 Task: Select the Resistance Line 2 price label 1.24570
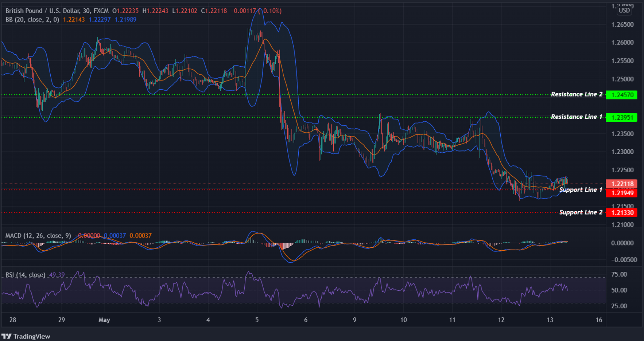tap(622, 95)
